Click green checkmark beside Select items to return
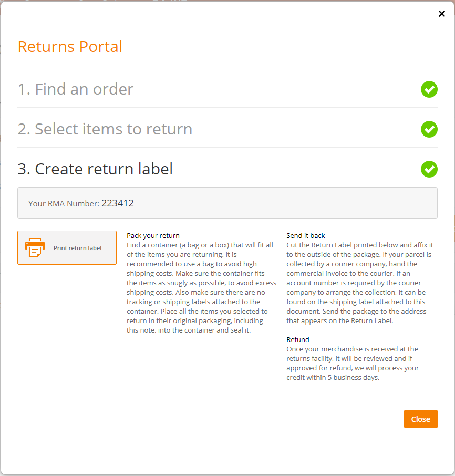The height and width of the screenshot is (476, 455). click(x=429, y=129)
